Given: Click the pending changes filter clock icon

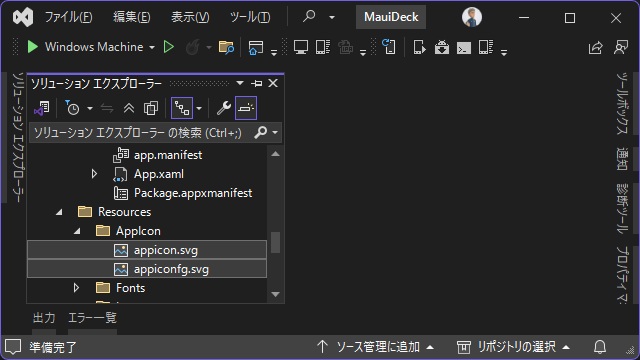Looking at the screenshot, I should tap(73, 108).
